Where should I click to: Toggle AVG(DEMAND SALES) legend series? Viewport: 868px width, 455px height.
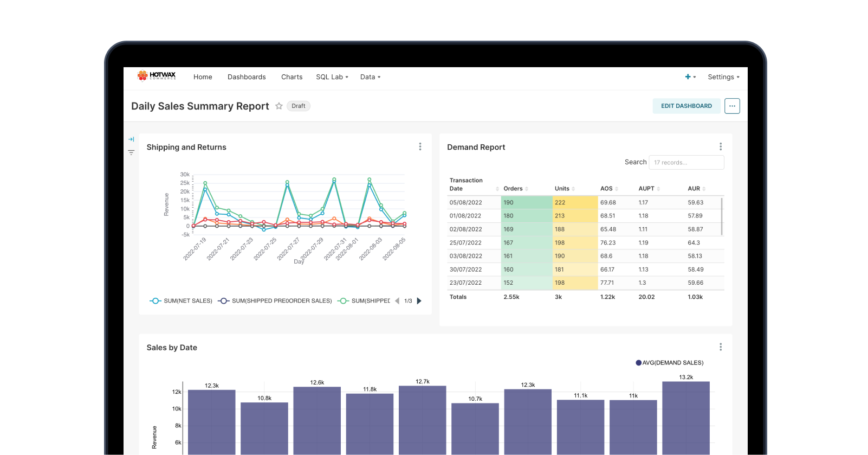pyautogui.click(x=670, y=363)
